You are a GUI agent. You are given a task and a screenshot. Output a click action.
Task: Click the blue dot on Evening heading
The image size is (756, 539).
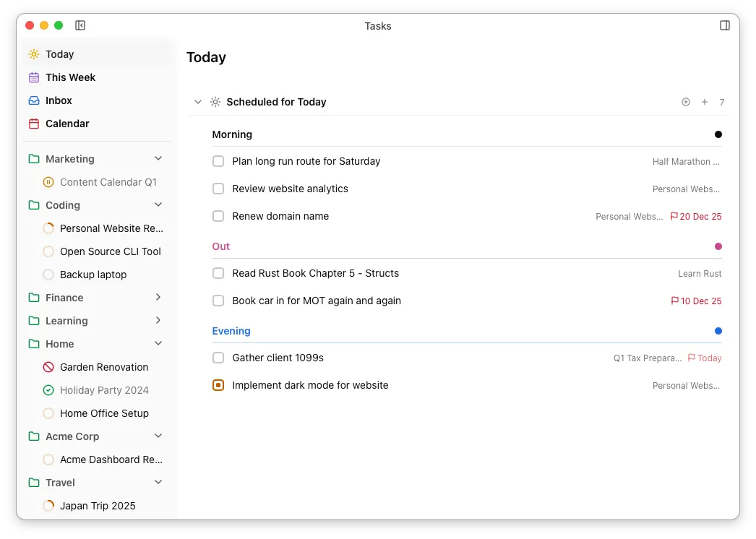718,331
